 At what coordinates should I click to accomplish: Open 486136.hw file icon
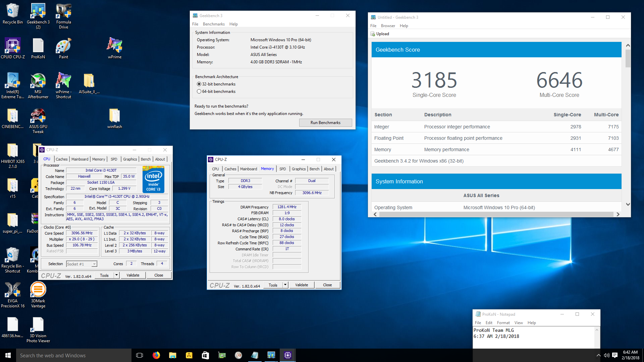[13, 327]
